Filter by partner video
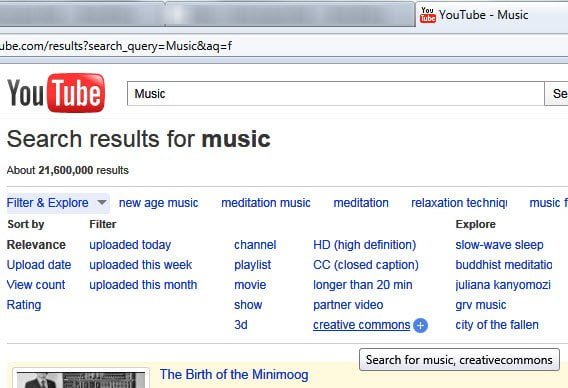The height and width of the screenshot is (388, 568). [x=348, y=305]
